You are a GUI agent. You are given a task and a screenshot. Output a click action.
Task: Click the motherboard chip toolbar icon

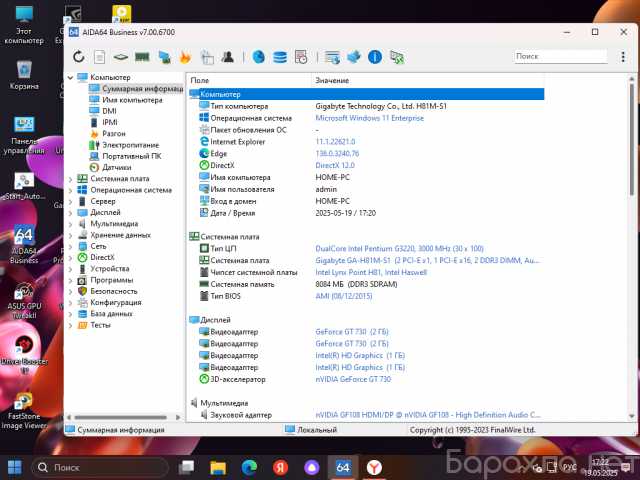pos(121,57)
